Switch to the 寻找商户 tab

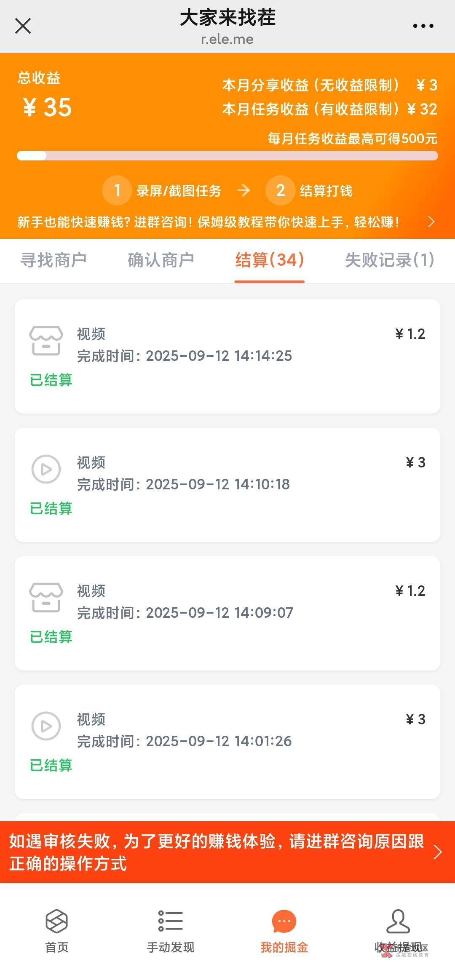pos(54,260)
